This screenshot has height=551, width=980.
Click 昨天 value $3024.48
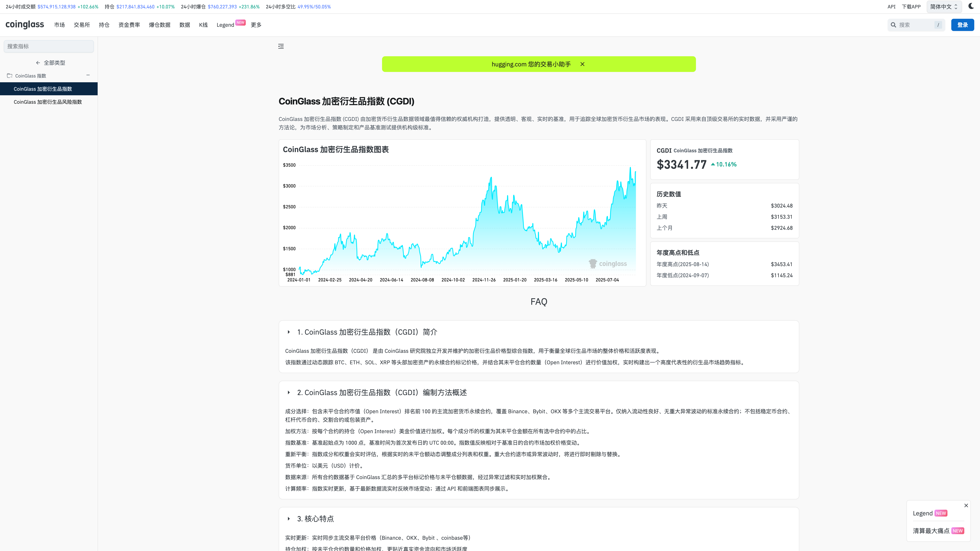(x=781, y=206)
